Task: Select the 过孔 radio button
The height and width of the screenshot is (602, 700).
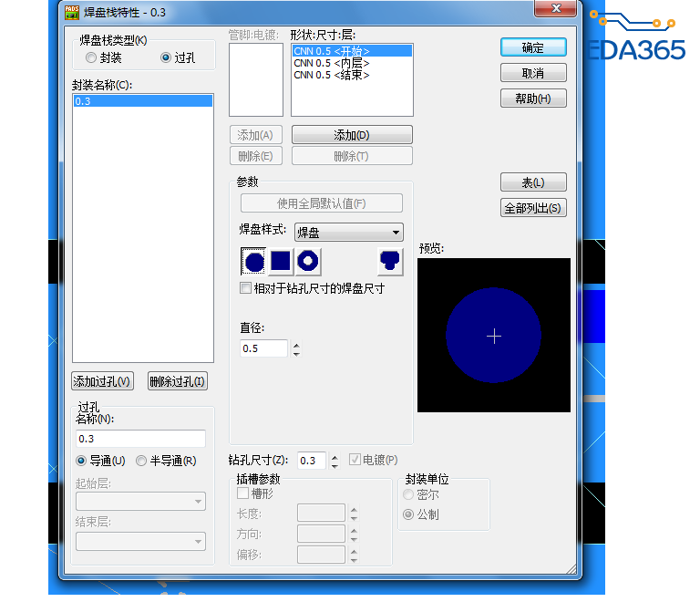Action: pos(166,57)
